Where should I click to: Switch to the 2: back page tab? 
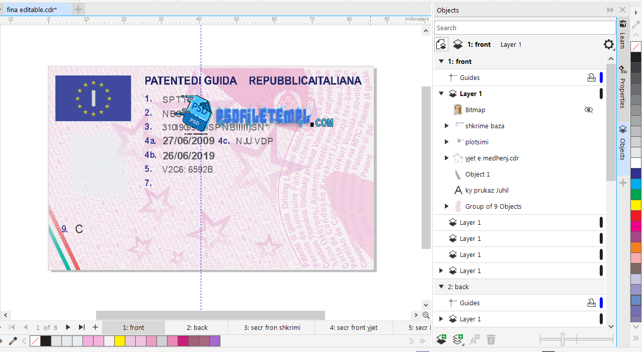[197, 327]
